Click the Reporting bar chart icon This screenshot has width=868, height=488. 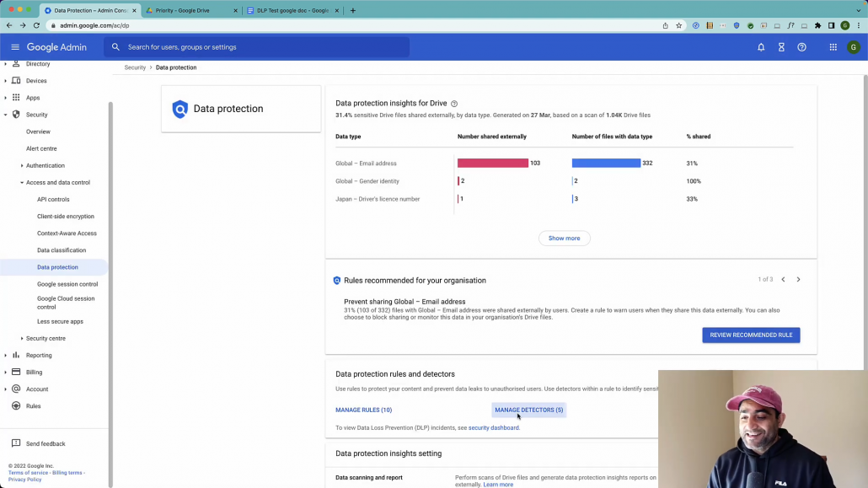click(x=16, y=355)
